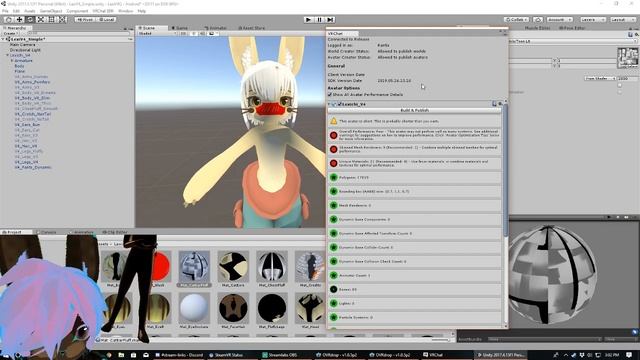The width and height of the screenshot is (640, 360).
Task: Toggle the avatar enable checkbox in VRChat panel
Action: point(340,104)
